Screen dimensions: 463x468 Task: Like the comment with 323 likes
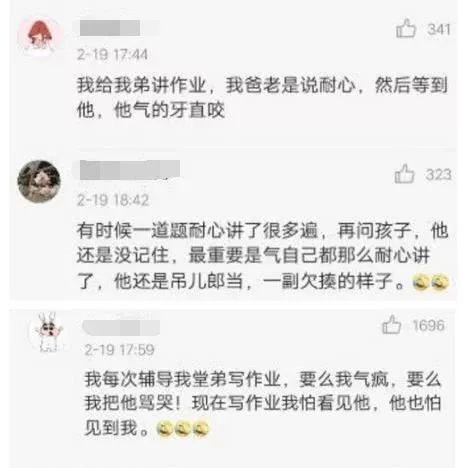click(x=404, y=174)
